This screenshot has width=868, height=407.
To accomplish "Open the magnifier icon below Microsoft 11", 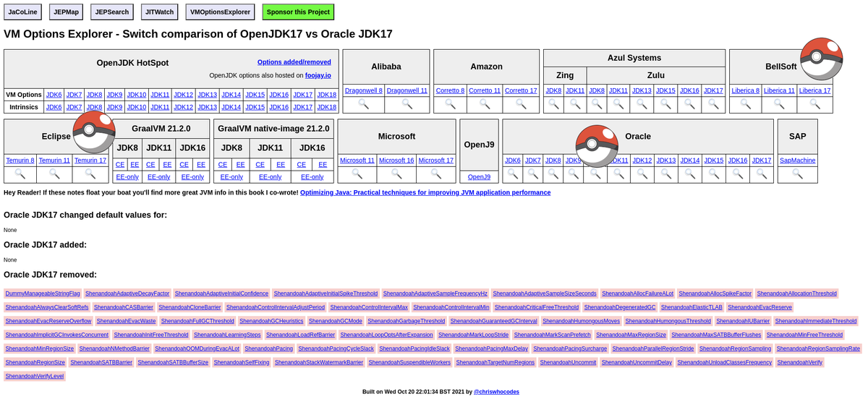I will pyautogui.click(x=357, y=174).
